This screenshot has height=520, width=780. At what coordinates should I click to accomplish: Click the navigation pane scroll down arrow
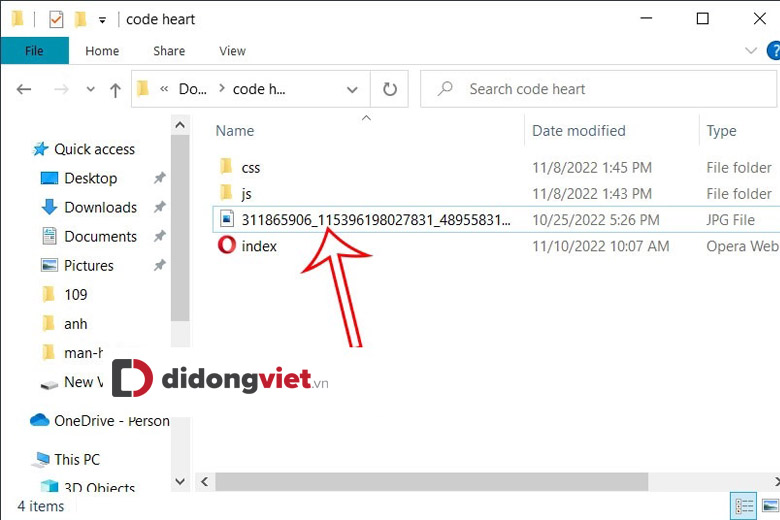click(x=180, y=481)
